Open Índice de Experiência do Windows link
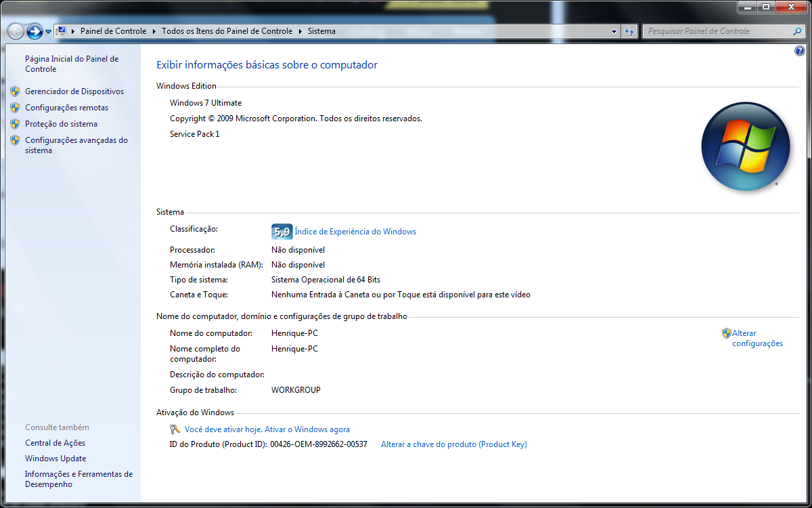The width and height of the screenshot is (812, 508). [355, 232]
